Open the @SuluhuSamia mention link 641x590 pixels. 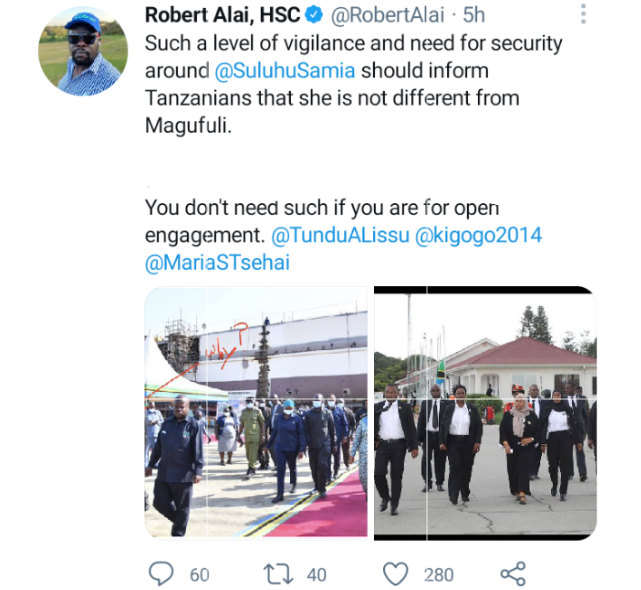pos(285,71)
